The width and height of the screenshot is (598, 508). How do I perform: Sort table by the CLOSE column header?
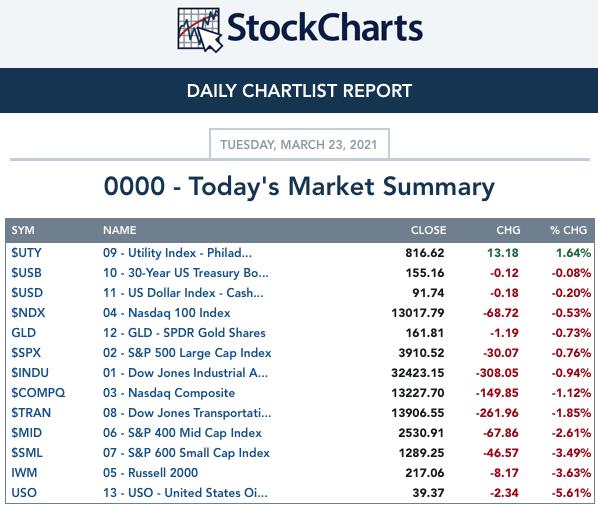click(428, 230)
